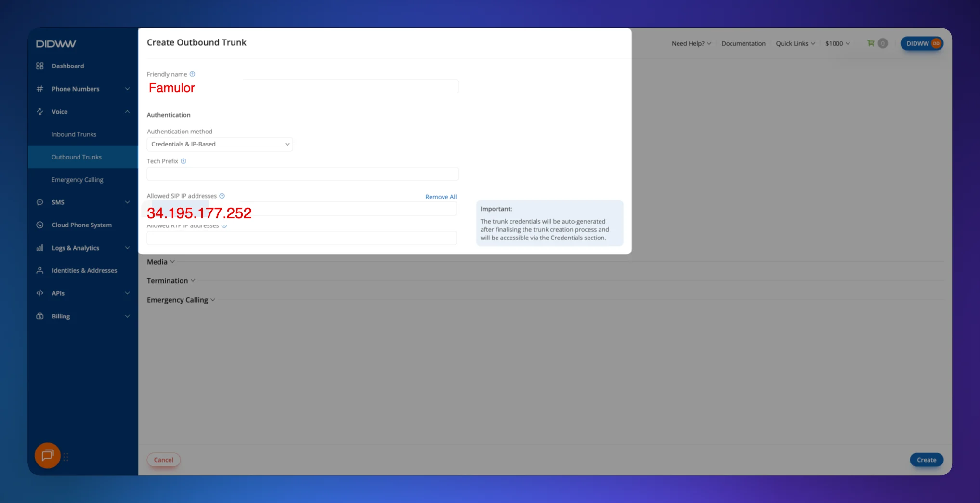Expand the Emergency Calling section
The width and height of the screenshot is (980, 503).
(181, 300)
